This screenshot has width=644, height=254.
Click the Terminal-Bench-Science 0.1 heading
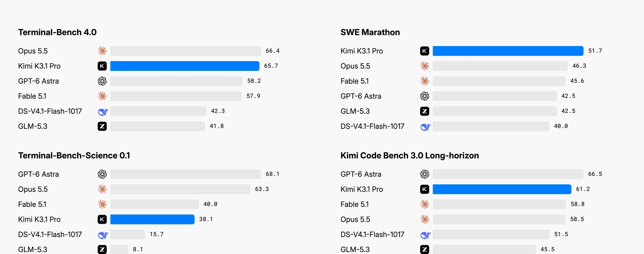[x=74, y=155]
